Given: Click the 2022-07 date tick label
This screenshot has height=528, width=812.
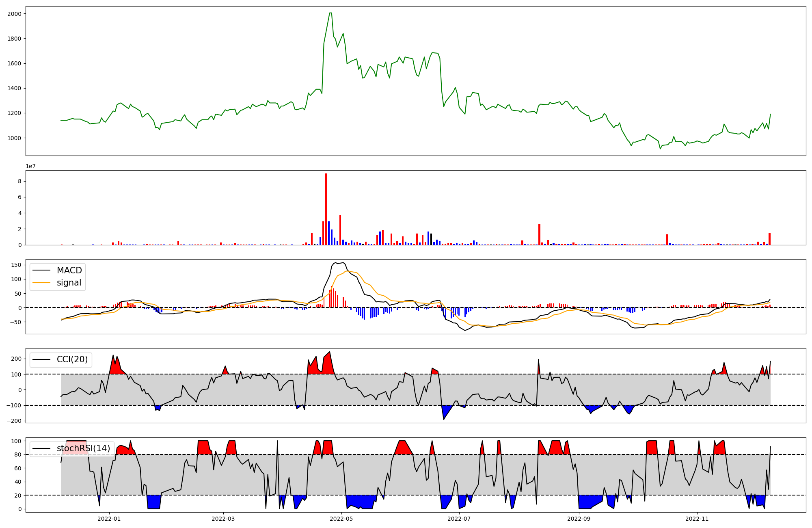Looking at the screenshot, I should (459, 519).
